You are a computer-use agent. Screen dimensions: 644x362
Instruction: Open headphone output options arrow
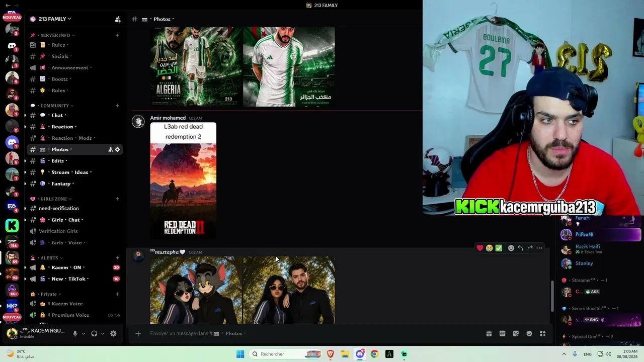coord(103,333)
